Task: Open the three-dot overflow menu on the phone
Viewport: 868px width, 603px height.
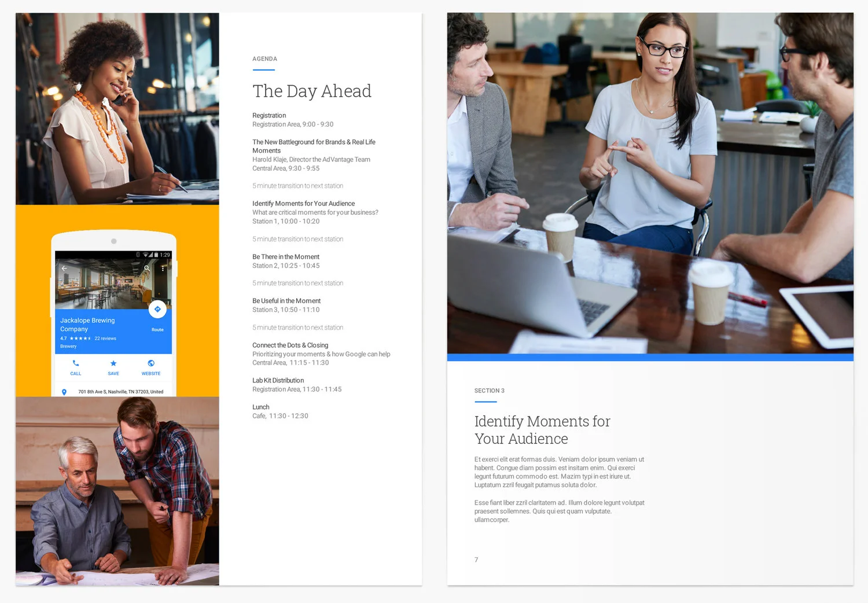Action: click(x=163, y=269)
